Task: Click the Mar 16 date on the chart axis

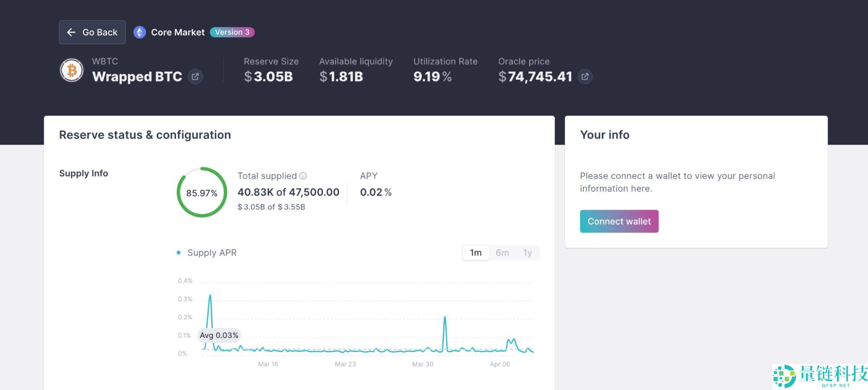Action: [268, 364]
